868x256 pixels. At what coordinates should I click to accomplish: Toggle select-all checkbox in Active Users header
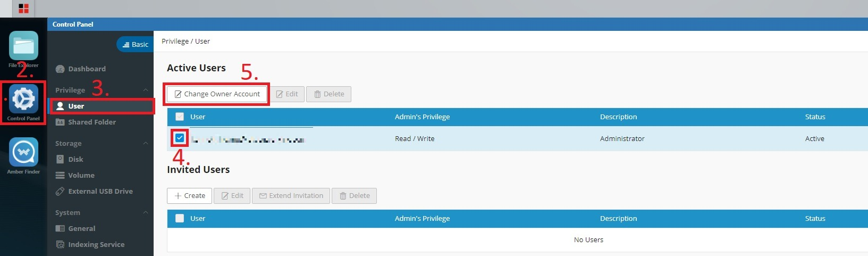pyautogui.click(x=180, y=117)
